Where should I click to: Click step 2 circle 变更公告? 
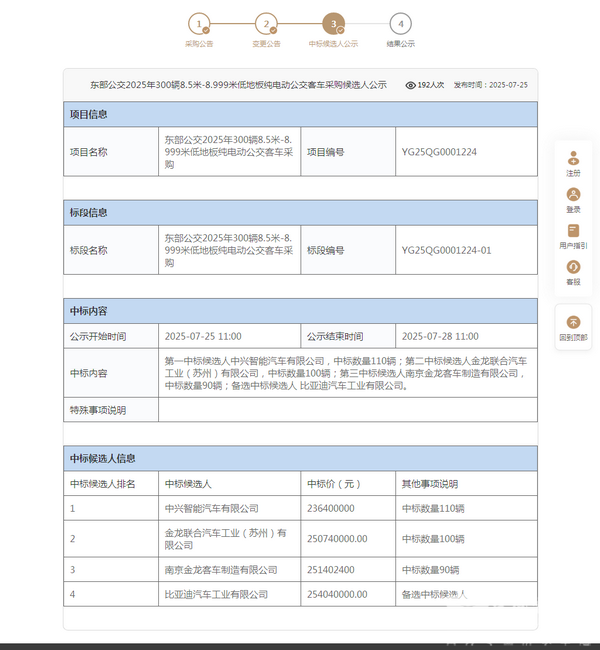click(x=266, y=24)
